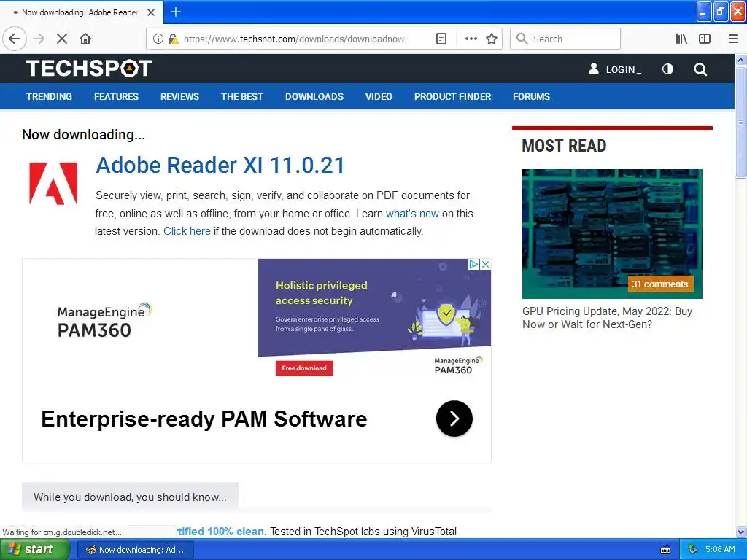The height and width of the screenshot is (560, 747).
Task: Click the 'Click here' download link
Action: coord(187,231)
